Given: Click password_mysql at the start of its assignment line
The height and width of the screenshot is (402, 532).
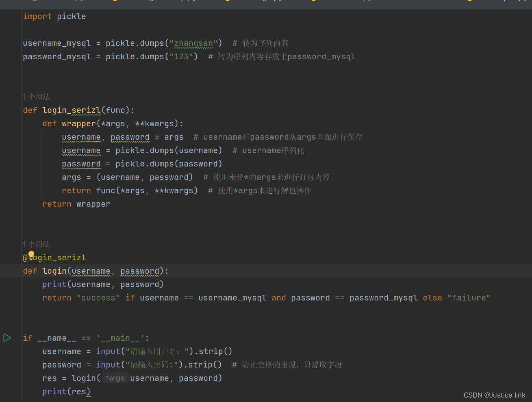Looking at the screenshot, I should pyautogui.click(x=57, y=56).
